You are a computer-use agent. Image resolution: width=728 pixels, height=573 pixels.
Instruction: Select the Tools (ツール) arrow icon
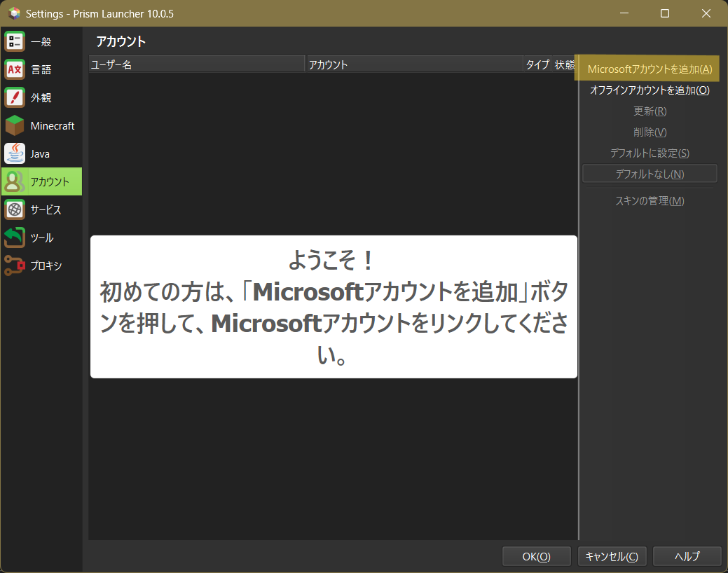[x=15, y=238]
